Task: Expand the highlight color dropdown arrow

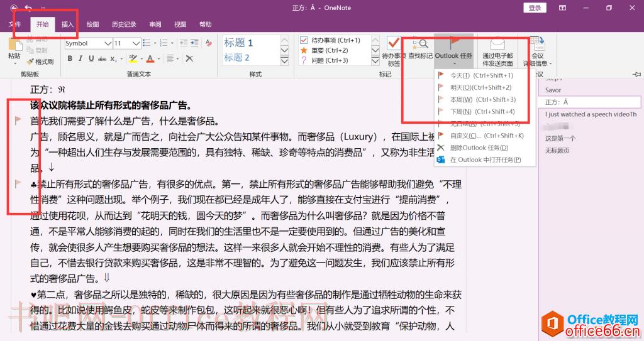Action: click(x=142, y=58)
